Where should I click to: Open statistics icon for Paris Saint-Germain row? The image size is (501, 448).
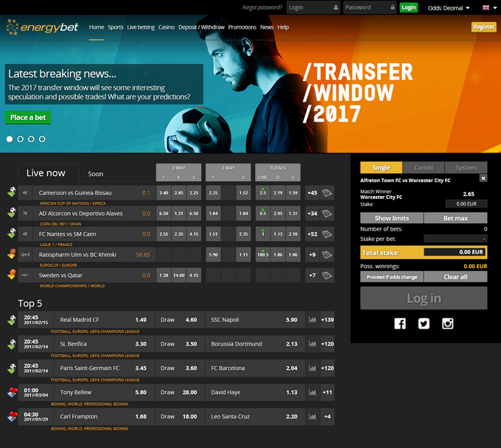pos(312,368)
